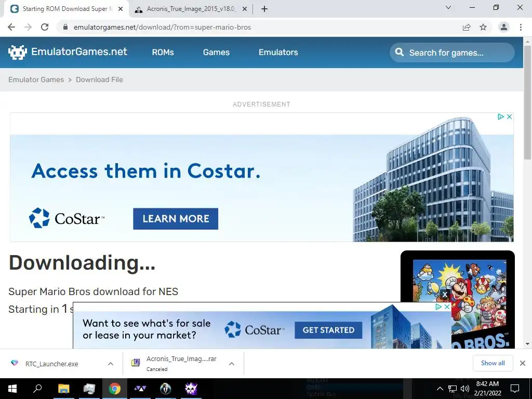Go back using the browser back arrow

(11, 27)
